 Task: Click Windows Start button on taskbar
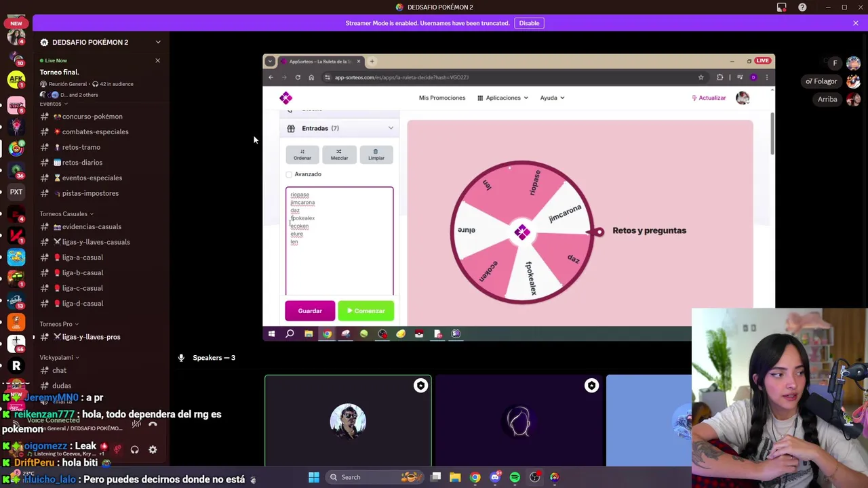pos(314,477)
